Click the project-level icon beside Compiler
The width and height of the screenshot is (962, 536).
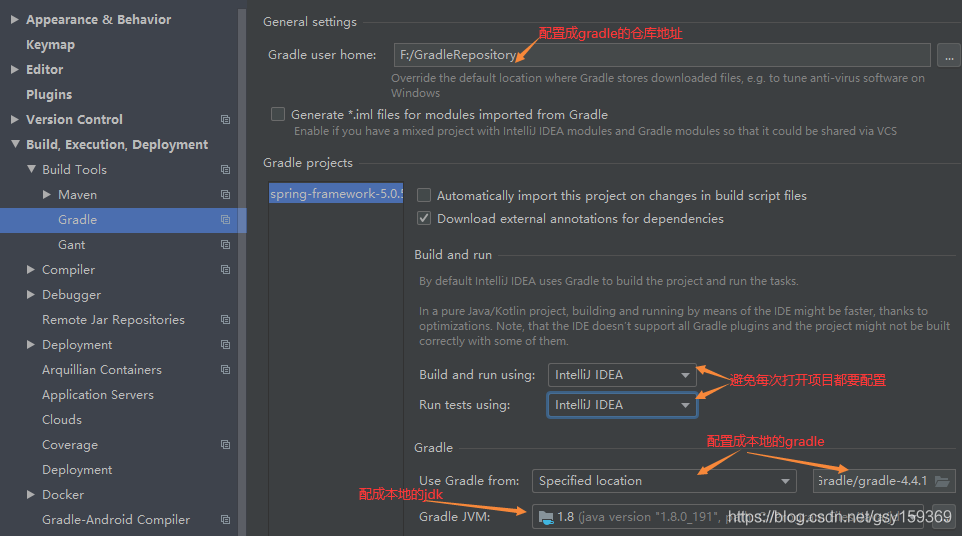pyautogui.click(x=225, y=270)
